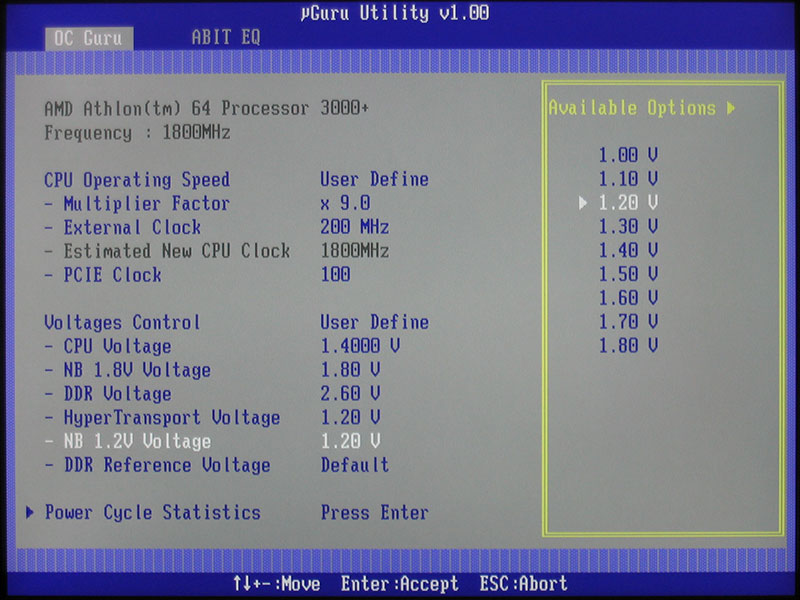
Task: Click the 1.20 V value for NB 1.2V Voltage
Action: [350, 441]
